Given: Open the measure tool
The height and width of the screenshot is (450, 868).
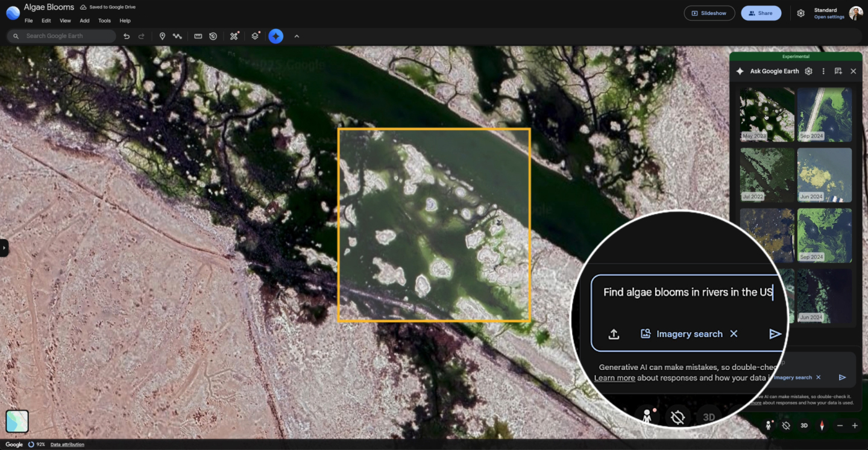Looking at the screenshot, I should [198, 36].
